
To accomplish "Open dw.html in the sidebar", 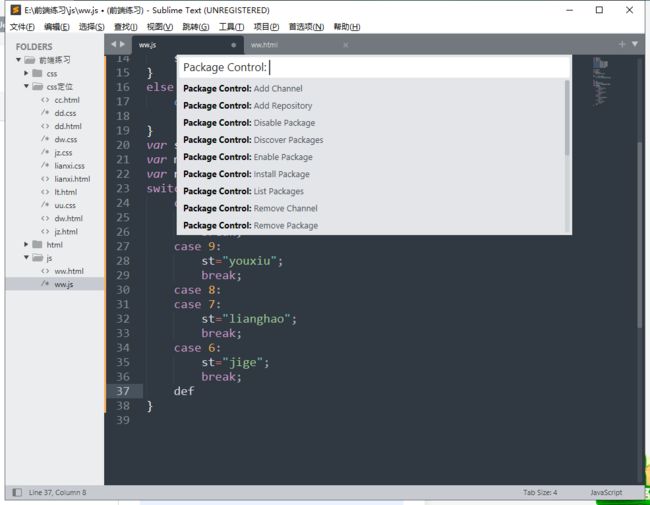I will pyautogui.click(x=68, y=219).
